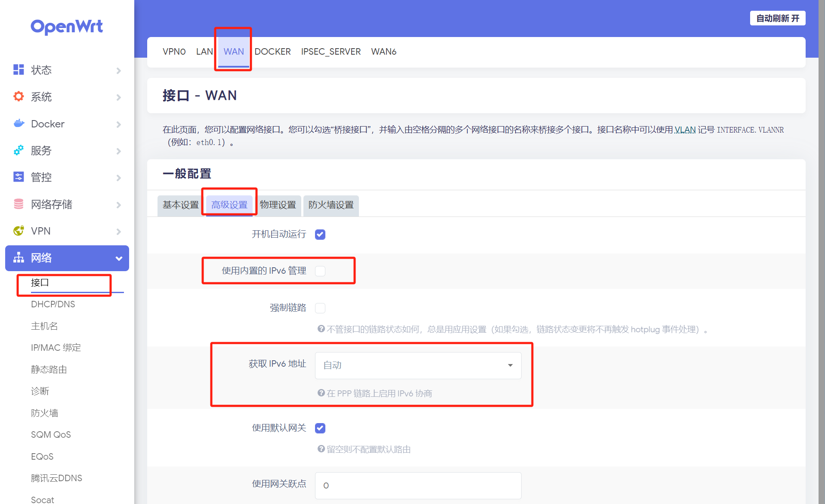
Task: Expand the 状态 menu arrow
Action: (x=119, y=71)
